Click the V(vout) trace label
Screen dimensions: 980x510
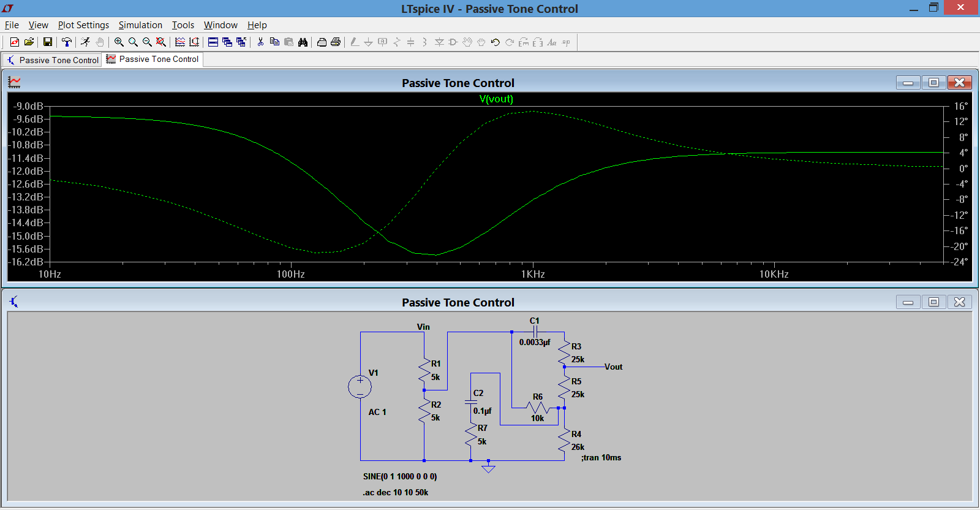coord(496,99)
